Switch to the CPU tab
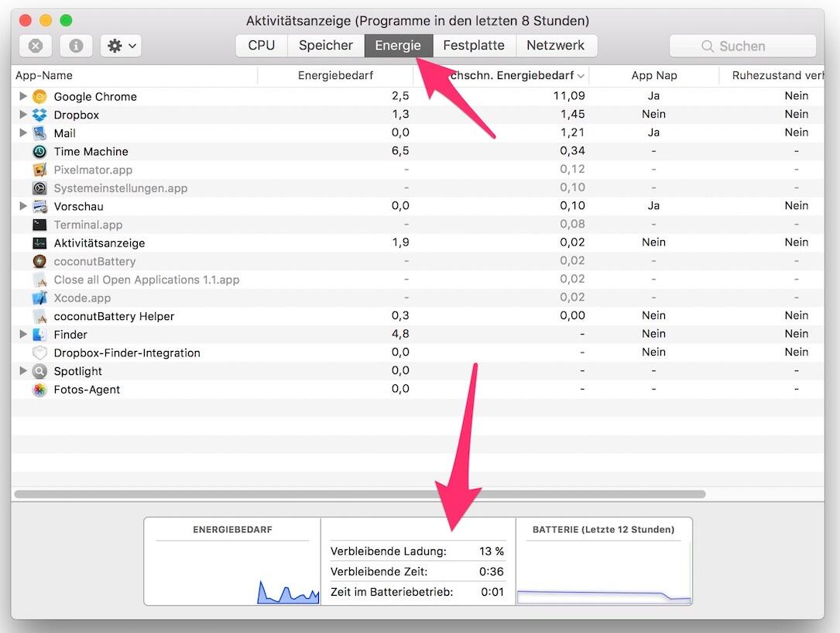The width and height of the screenshot is (840, 633). click(x=261, y=46)
